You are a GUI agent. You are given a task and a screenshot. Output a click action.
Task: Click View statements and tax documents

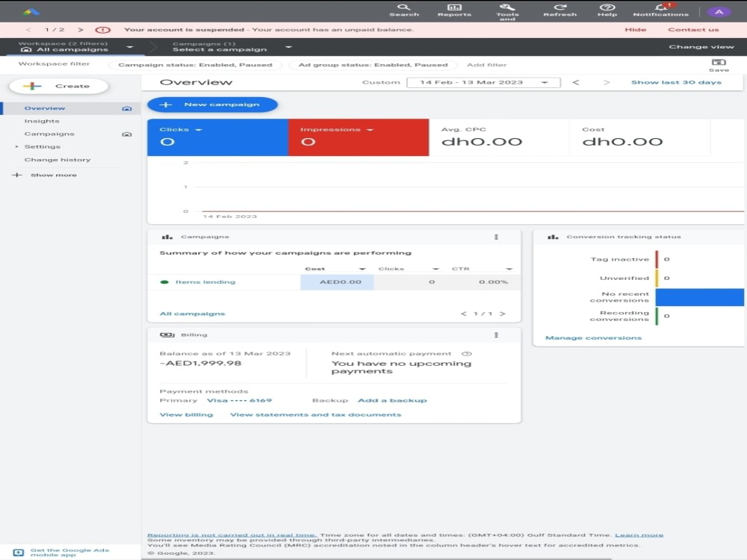coord(316,414)
